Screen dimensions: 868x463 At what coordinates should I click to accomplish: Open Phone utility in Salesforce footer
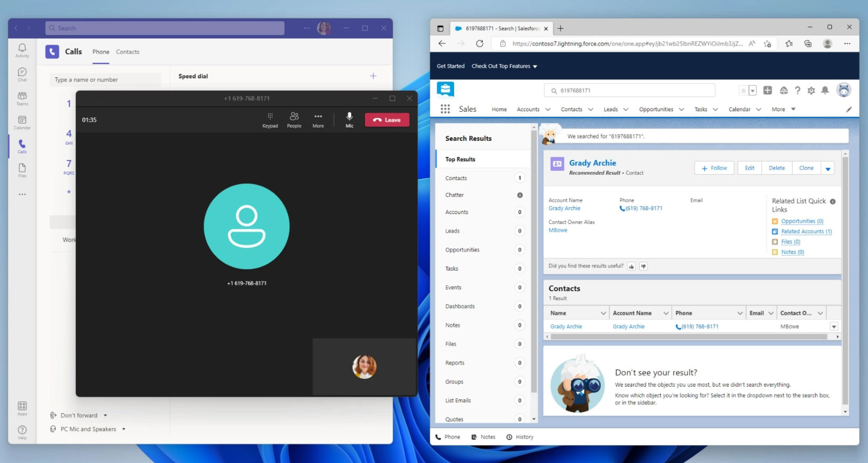click(x=448, y=437)
